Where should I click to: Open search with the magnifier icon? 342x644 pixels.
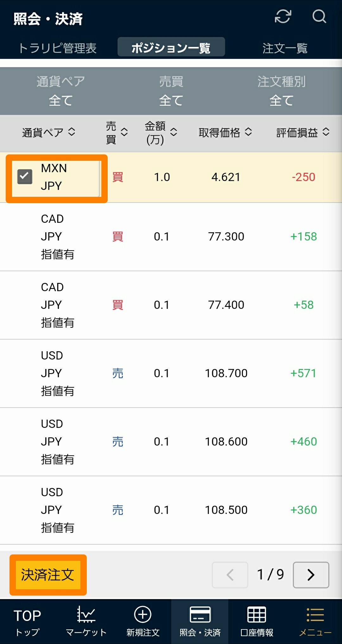click(x=319, y=16)
